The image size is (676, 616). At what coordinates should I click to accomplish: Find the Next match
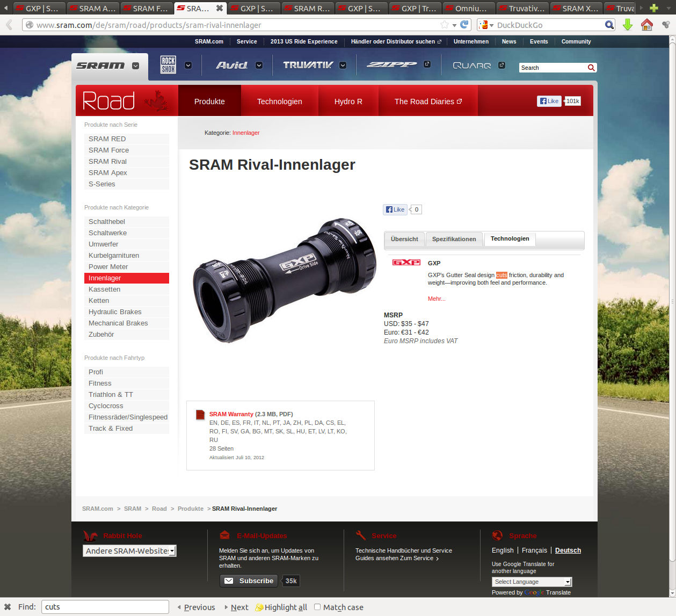(236, 607)
